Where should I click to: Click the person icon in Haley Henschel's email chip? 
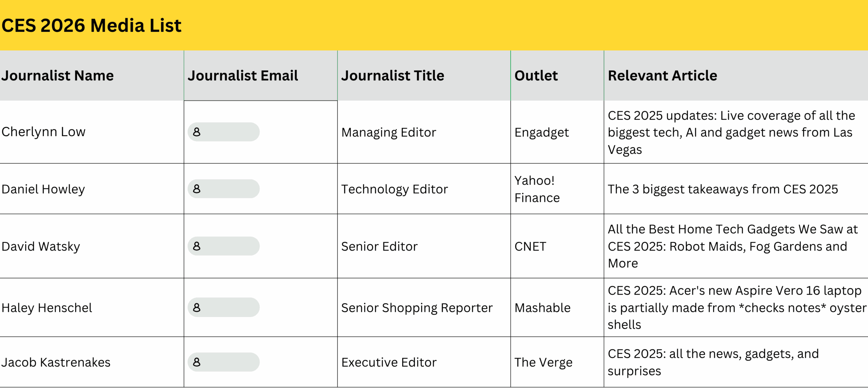coord(197,308)
